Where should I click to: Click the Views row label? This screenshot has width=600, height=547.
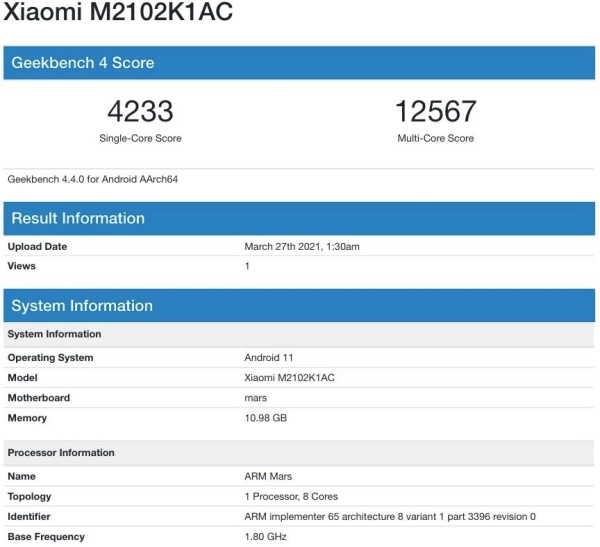23,266
